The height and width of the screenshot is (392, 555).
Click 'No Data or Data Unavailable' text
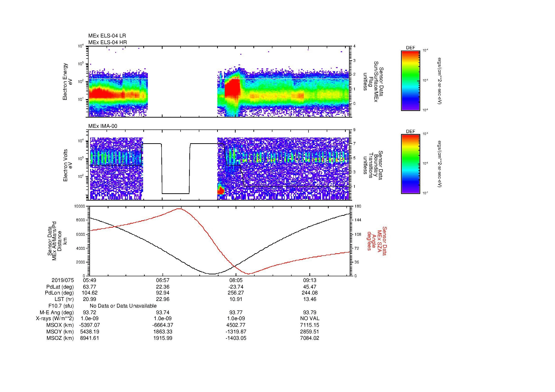pos(123,306)
